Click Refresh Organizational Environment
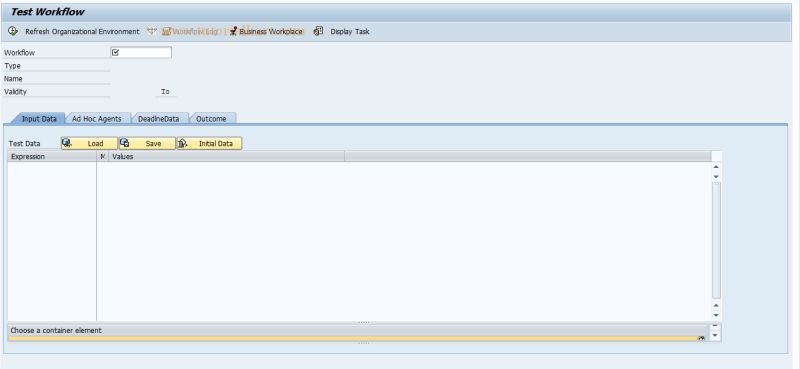The image size is (800, 369). (x=82, y=32)
